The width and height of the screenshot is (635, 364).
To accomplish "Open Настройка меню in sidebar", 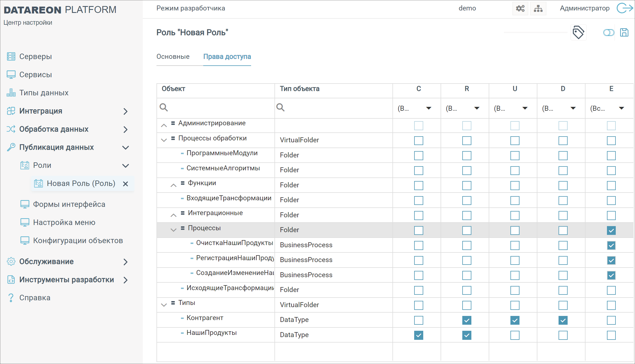I will 64,223.
